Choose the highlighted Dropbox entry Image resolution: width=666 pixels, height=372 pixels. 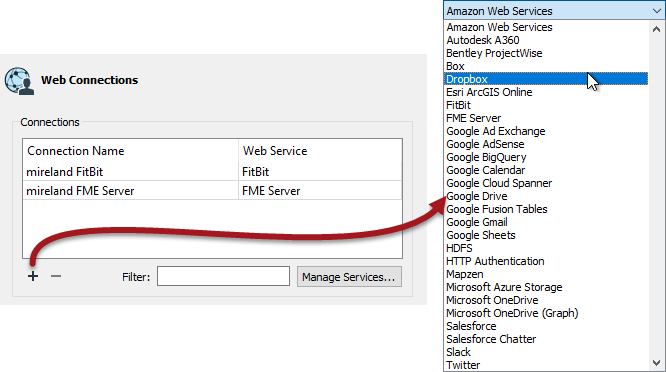[x=546, y=79]
